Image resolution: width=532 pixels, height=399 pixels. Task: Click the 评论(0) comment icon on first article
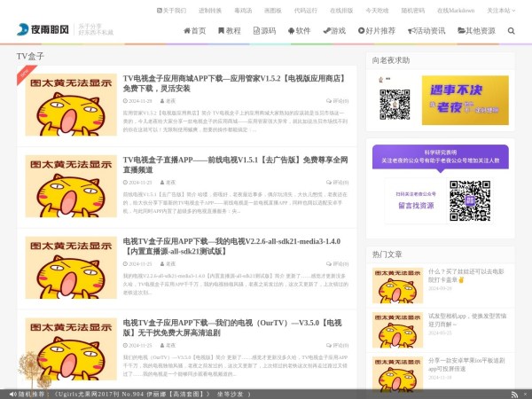[339, 101]
